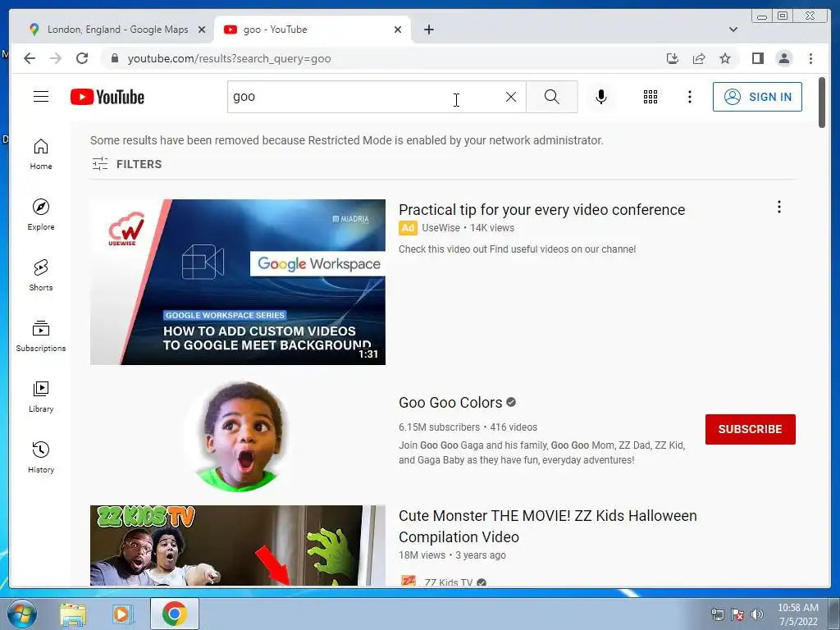Open the ZZ Kids TV video thumbnail
The height and width of the screenshot is (630, 840).
coord(238,546)
